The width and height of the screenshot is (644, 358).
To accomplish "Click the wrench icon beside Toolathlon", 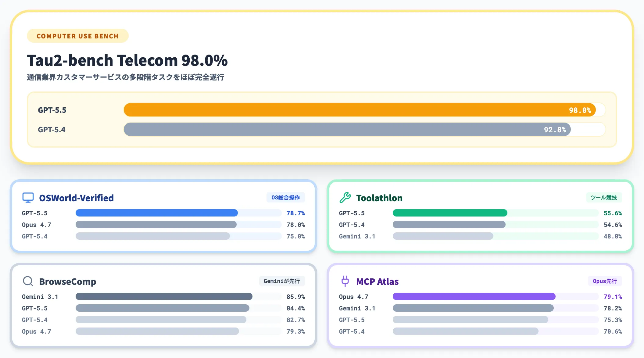I will tap(345, 198).
